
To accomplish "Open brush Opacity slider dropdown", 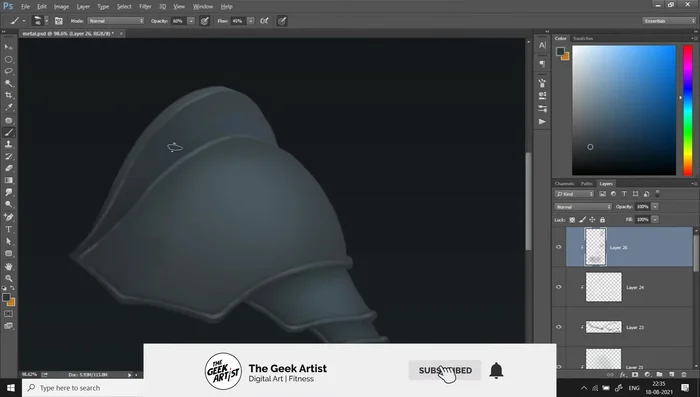I will [x=191, y=21].
